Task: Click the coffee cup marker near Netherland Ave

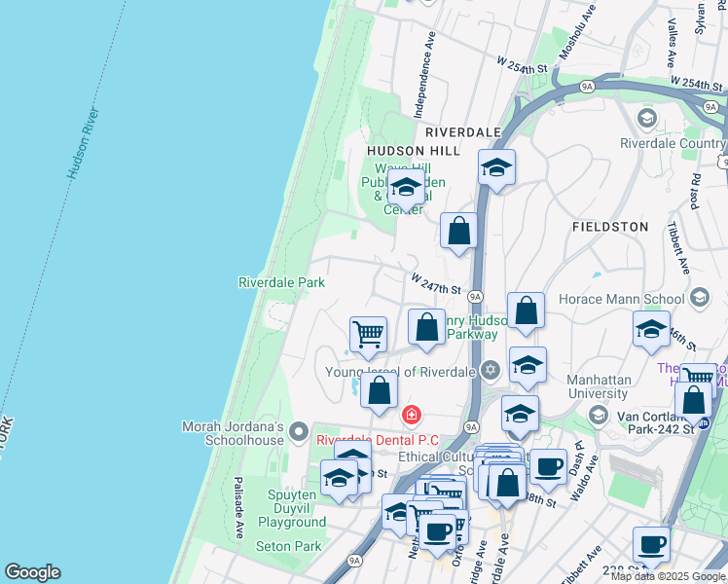Action: (437, 535)
